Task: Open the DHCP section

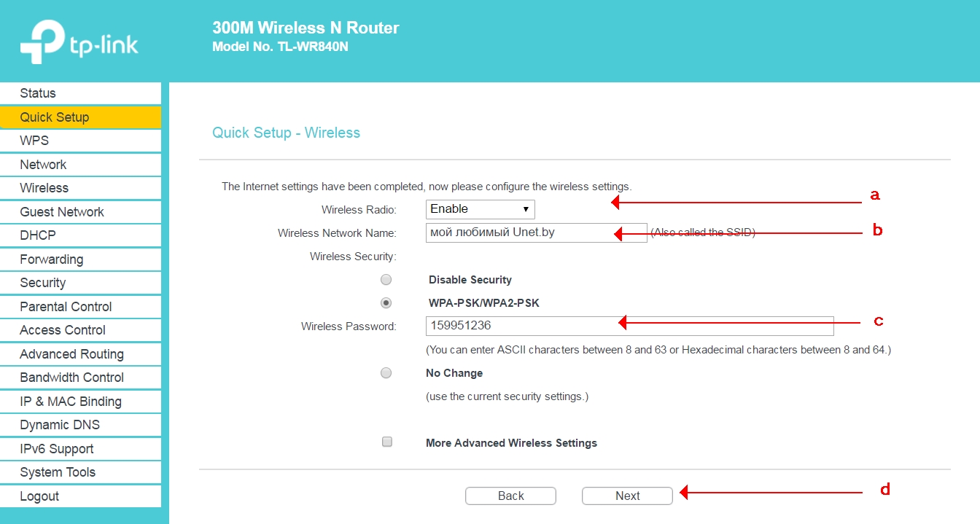Action: pos(80,235)
